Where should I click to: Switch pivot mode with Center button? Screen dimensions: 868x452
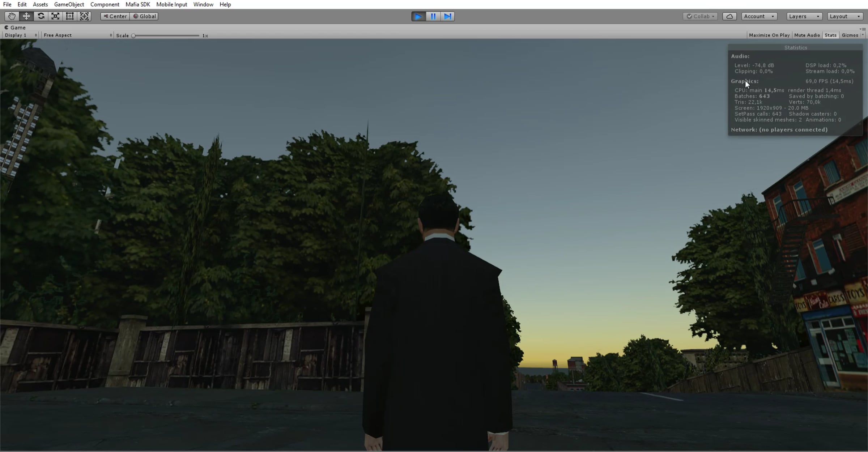tap(115, 16)
